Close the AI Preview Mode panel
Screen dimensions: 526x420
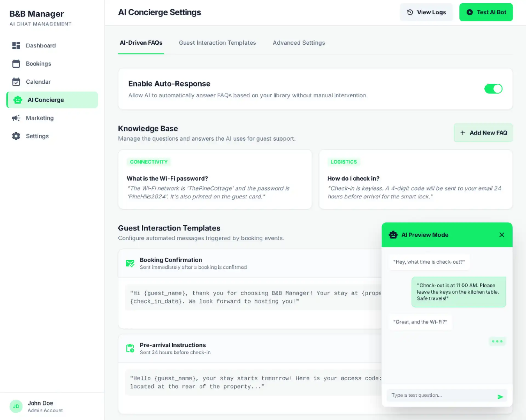coord(502,235)
